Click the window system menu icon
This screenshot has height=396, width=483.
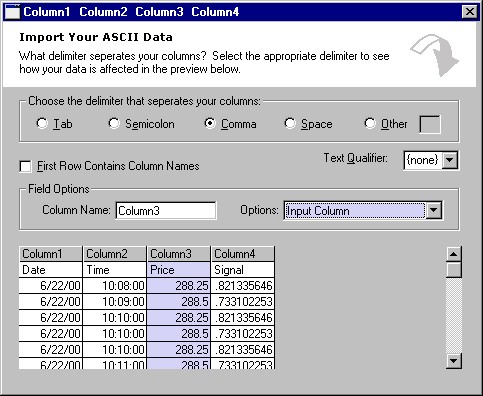[13, 12]
